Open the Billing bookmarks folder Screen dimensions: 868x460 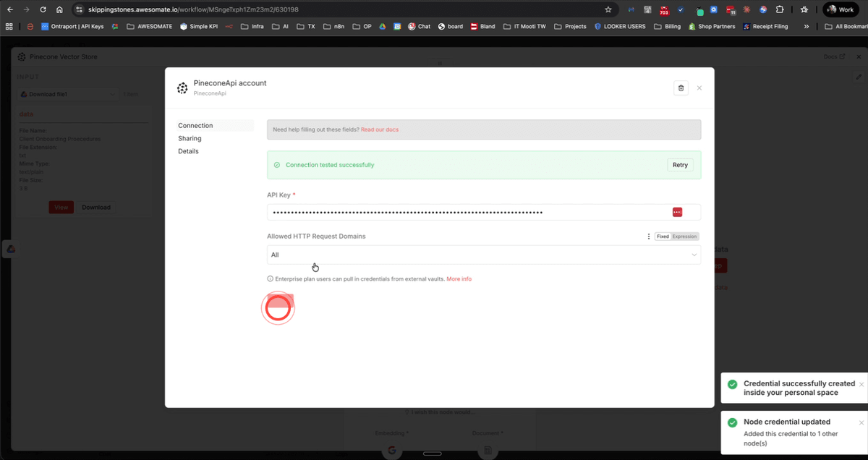[668, 26]
